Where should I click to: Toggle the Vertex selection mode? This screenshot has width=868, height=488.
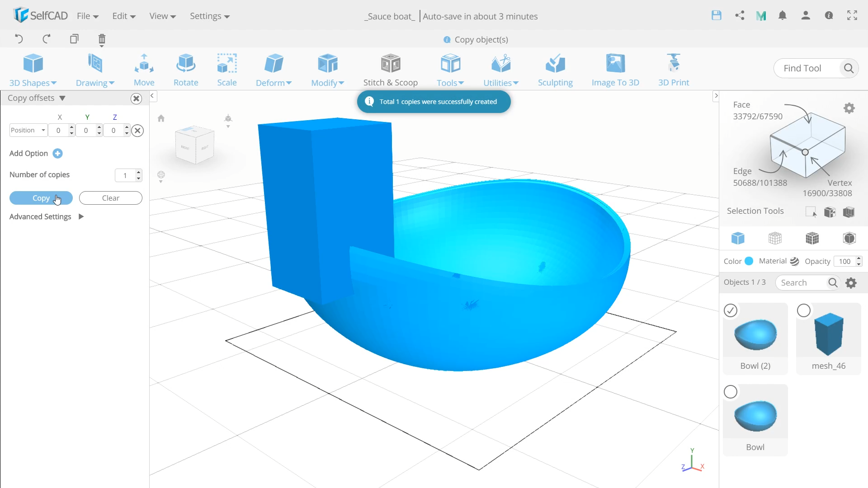pyautogui.click(x=827, y=188)
